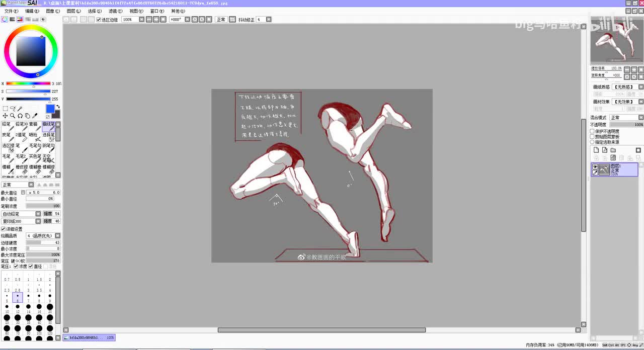Open the 选择 Select menu
Image resolution: width=644 pixels, height=350 pixels.
click(x=95, y=11)
